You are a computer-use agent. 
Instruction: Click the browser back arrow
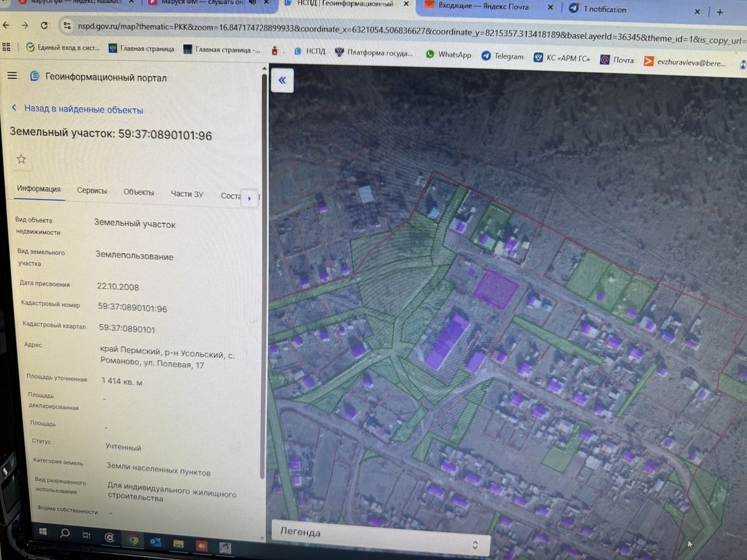7,25
